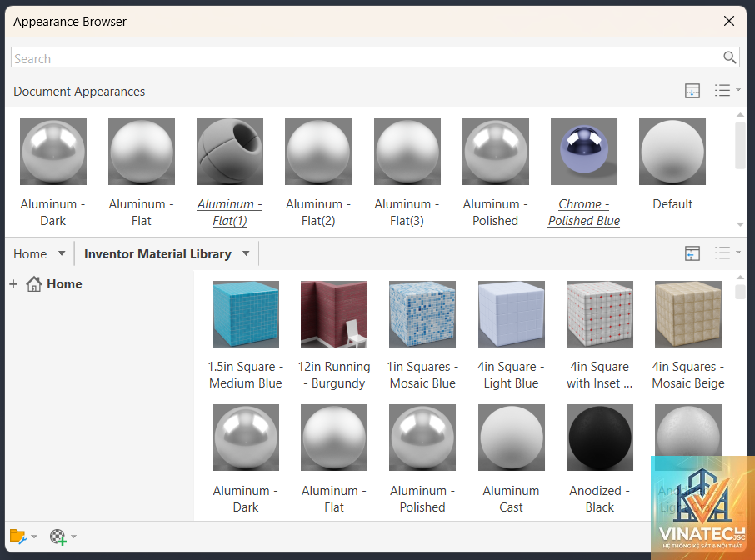Click the Document Appearances vertical scrollbar
Screen dimensions: 755x560
point(740,170)
